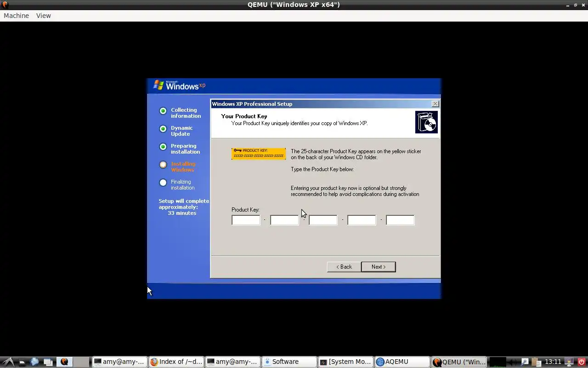Switch to second amy@amy terminal taskbar button
The width and height of the screenshot is (588, 368).
coord(232,362)
